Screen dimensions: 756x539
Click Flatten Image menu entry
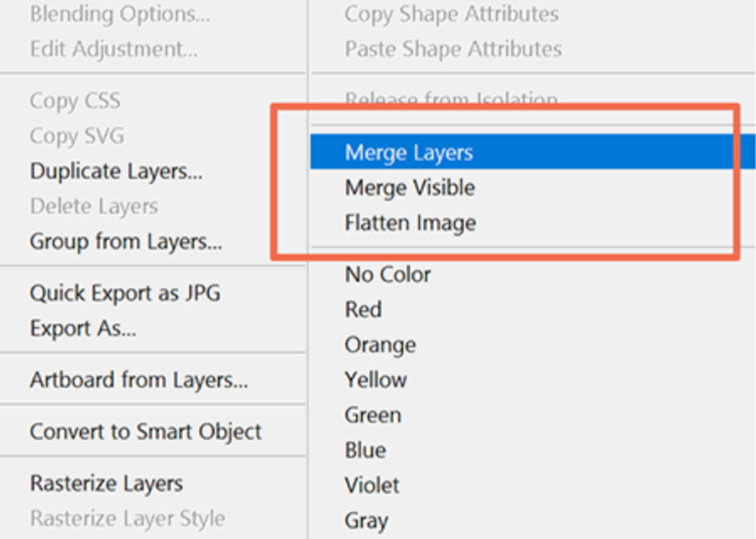click(410, 223)
